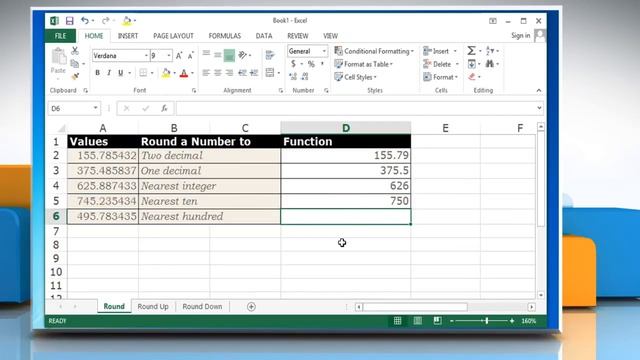Select the Round Down sheet tab
The height and width of the screenshot is (360, 640).
[202, 307]
